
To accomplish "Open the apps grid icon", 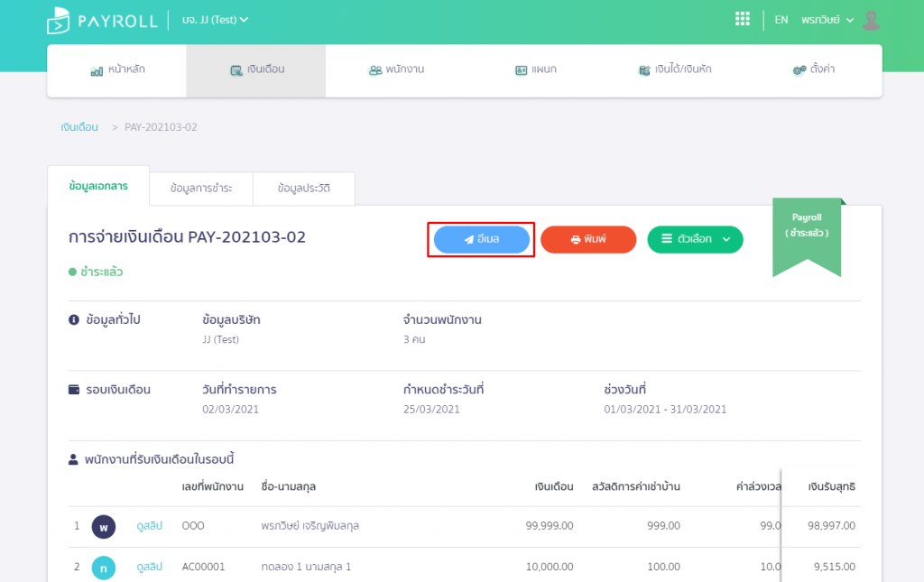I will coord(743,19).
